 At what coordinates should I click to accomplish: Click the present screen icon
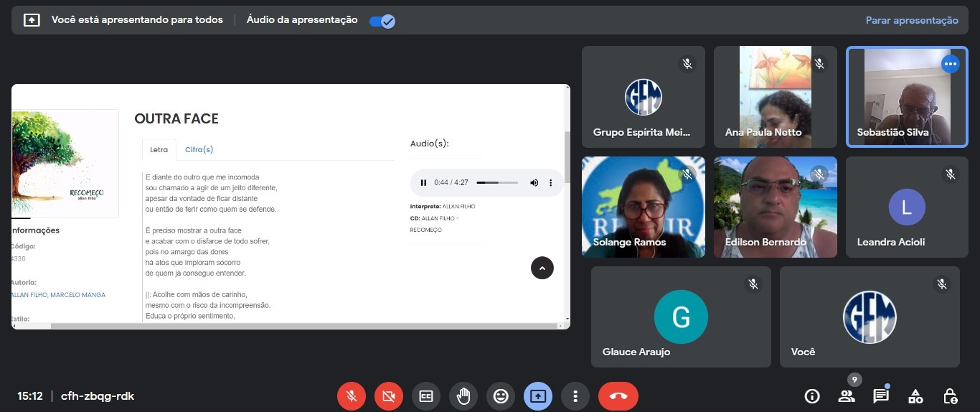tap(538, 395)
